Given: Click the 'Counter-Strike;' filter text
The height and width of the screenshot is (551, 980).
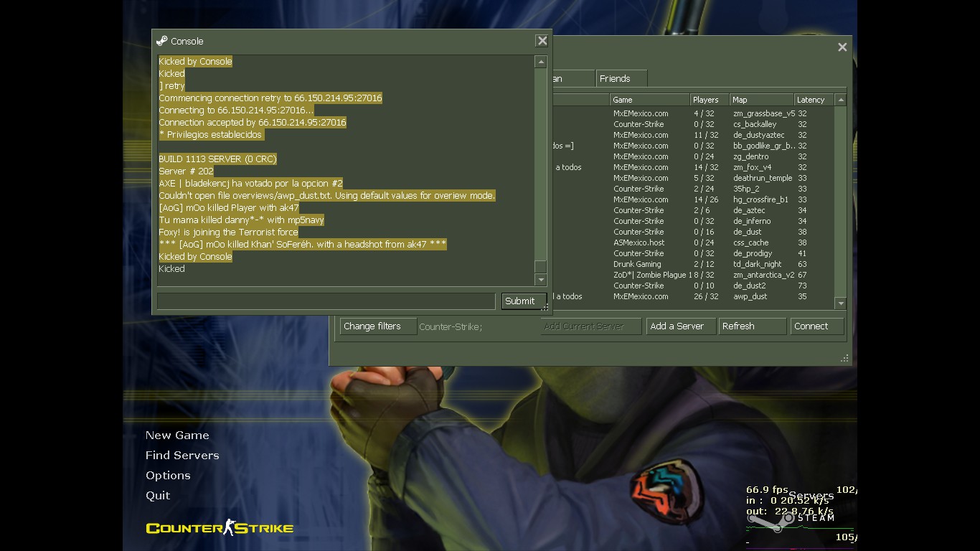Looking at the screenshot, I should [451, 326].
